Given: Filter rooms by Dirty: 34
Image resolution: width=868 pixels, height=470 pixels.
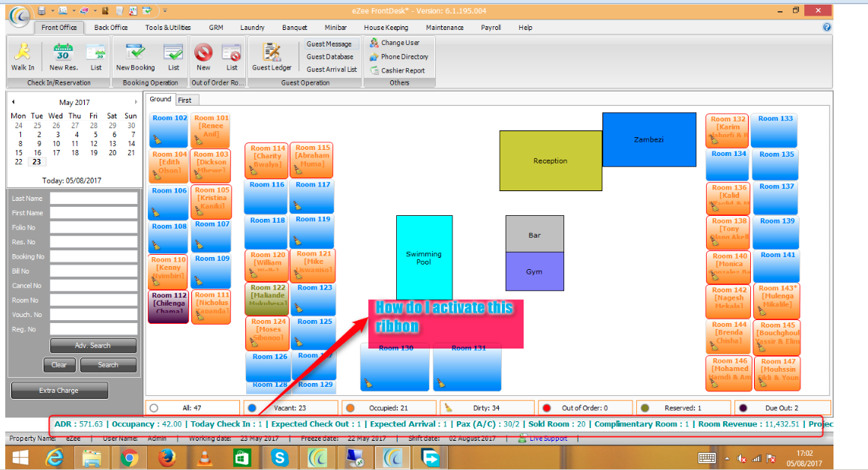Looking at the screenshot, I should pyautogui.click(x=487, y=408).
